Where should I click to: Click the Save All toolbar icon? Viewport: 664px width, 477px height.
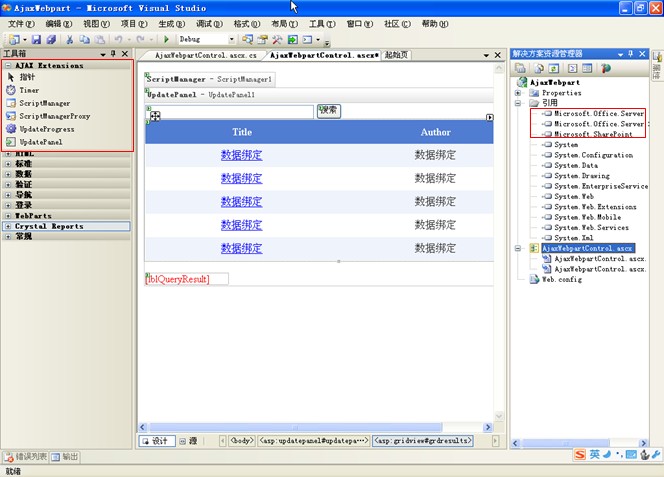(51, 39)
